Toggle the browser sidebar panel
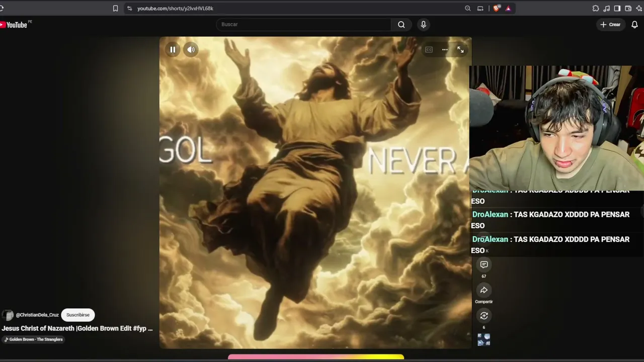 pyautogui.click(x=617, y=9)
